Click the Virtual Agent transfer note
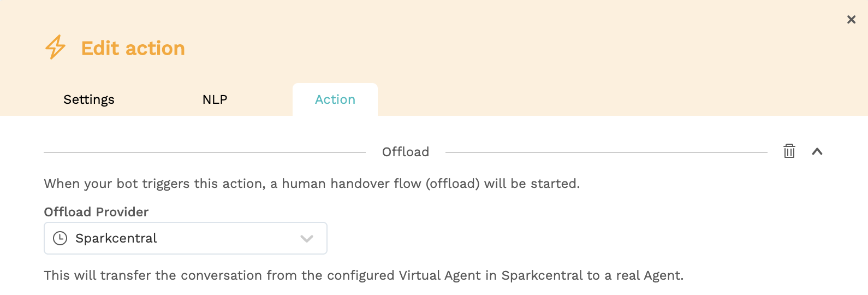868x295 pixels. (x=364, y=275)
